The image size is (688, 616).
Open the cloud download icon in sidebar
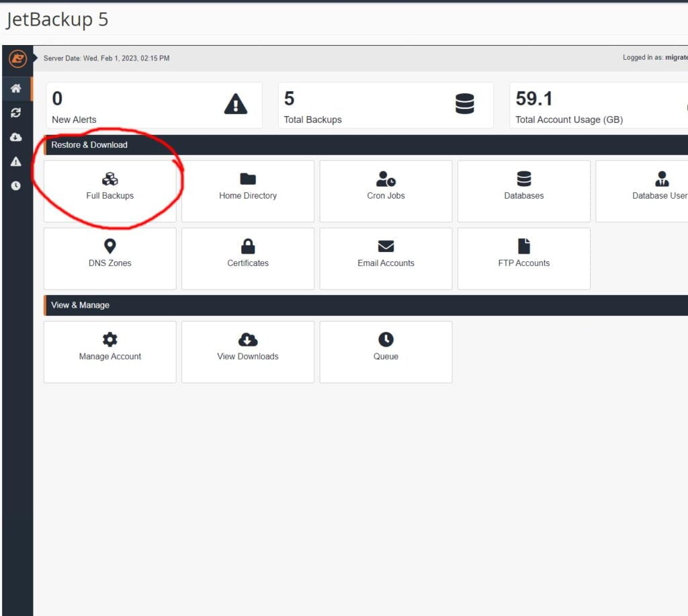pos(16,137)
